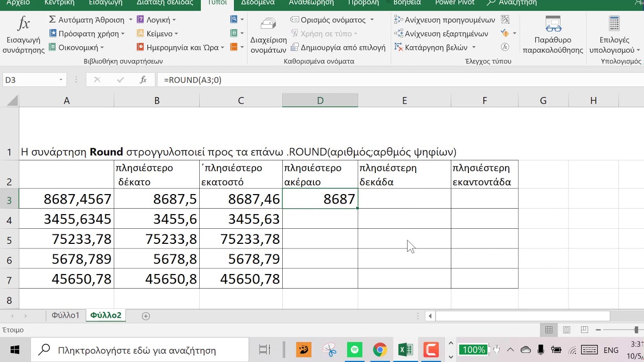
Task: Select cell D3 with value 8687
Action: coord(320,199)
